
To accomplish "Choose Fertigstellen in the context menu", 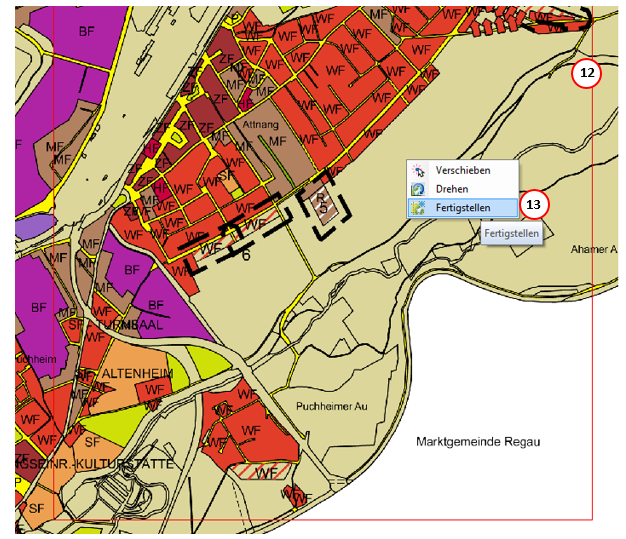I will (x=462, y=208).
